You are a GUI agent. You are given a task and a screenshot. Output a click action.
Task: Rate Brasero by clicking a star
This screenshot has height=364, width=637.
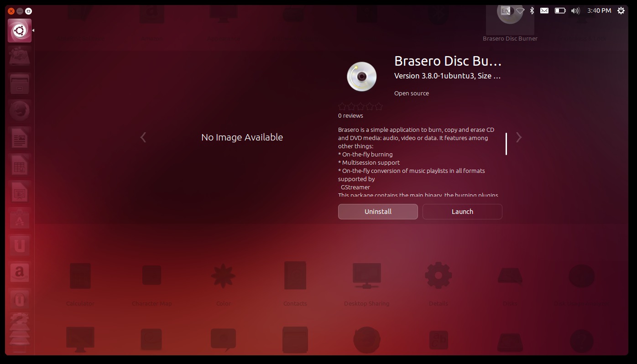360,106
